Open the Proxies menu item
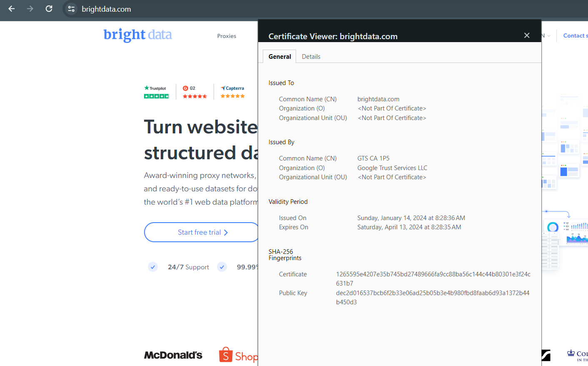Viewport: 588px width, 366px height. pyautogui.click(x=227, y=36)
